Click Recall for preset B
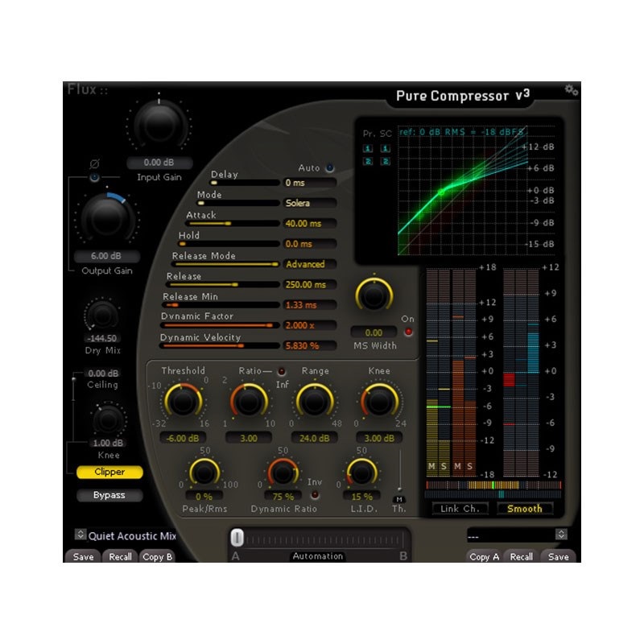The image size is (644, 644). [521, 556]
